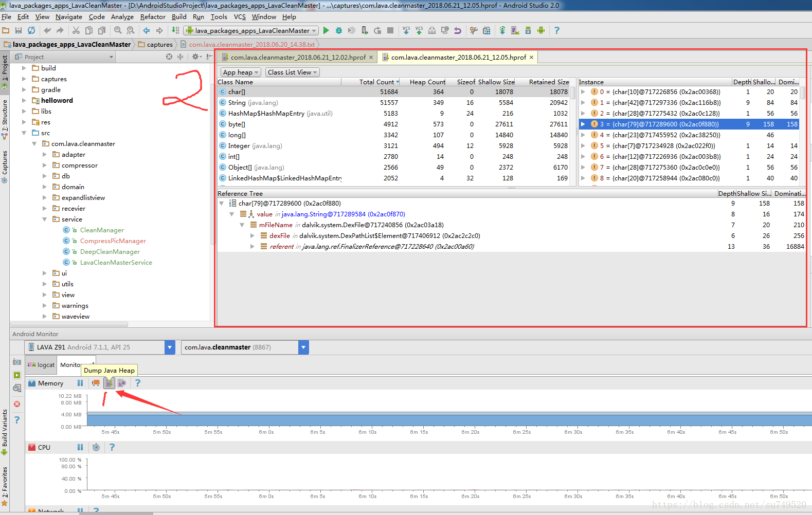Click the Cut scissors icon

(x=76, y=30)
